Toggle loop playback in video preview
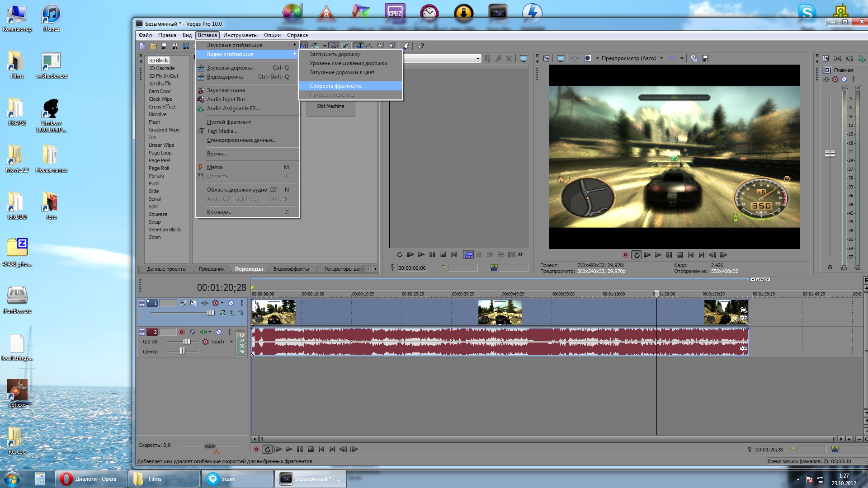Screen dimensions: 868x488 click(x=637, y=255)
